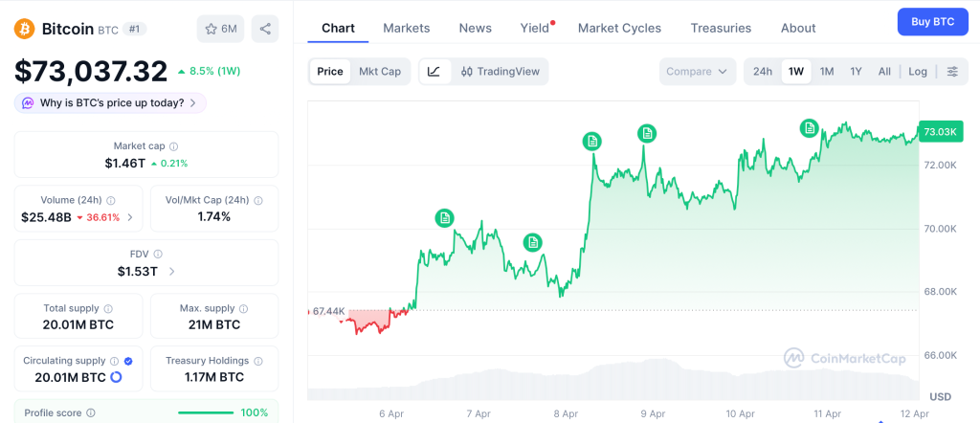Click the Circulating supply verified badge

click(128, 361)
